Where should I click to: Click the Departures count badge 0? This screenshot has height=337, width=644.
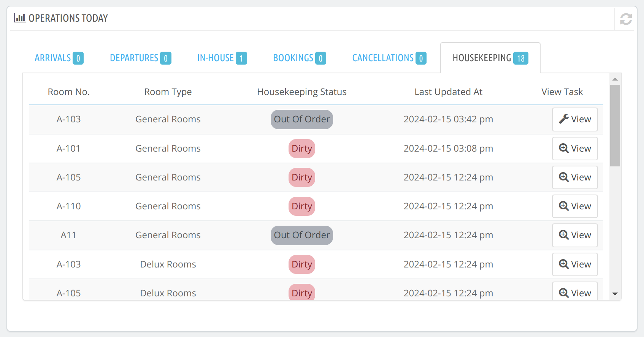point(166,58)
